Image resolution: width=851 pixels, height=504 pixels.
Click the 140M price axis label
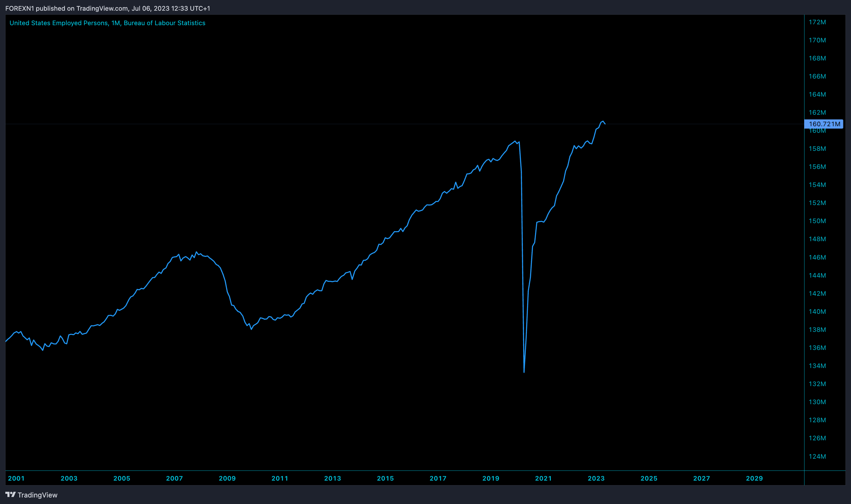pyautogui.click(x=818, y=311)
